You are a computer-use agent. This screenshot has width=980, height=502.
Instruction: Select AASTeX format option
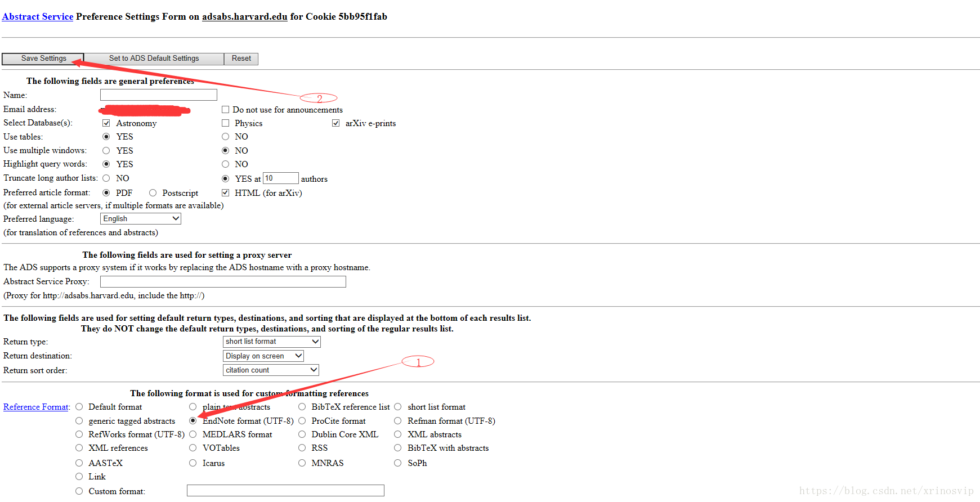(x=79, y=463)
